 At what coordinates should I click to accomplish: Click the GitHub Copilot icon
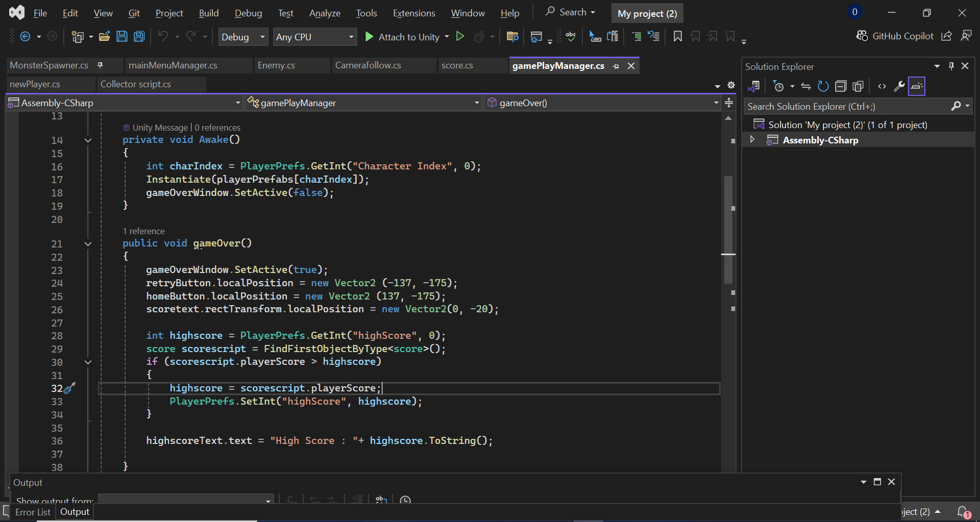pos(862,36)
